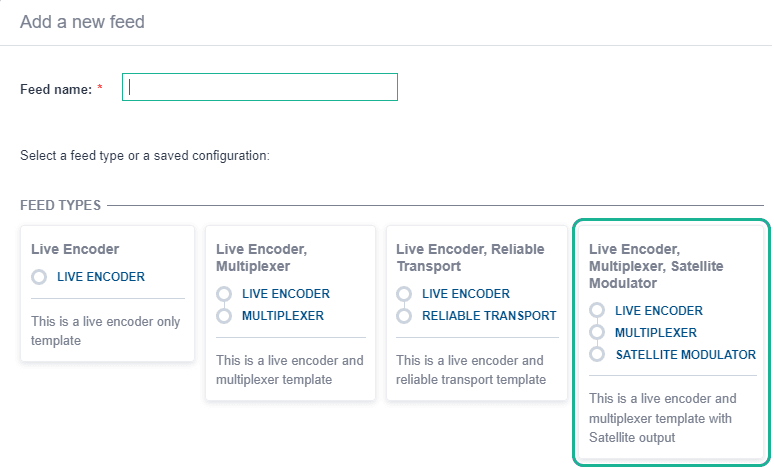774x468 pixels.
Task: Click circle icon beside SATELLITE MODULATOR
Action: [x=597, y=354]
